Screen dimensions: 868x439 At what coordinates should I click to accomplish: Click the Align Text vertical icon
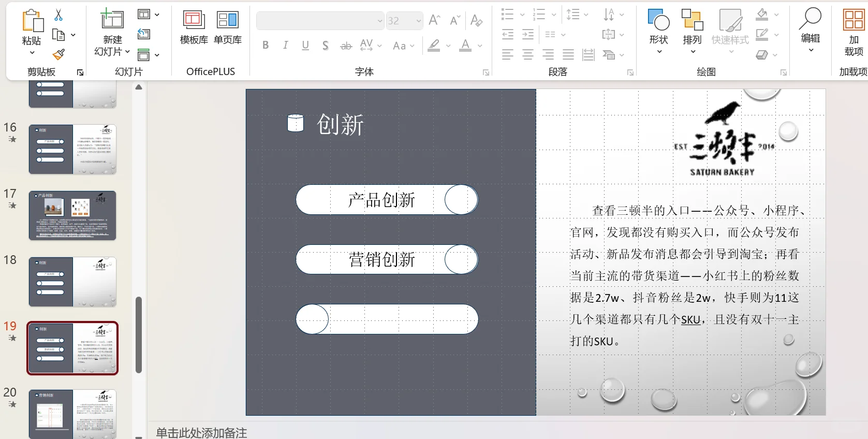point(609,34)
